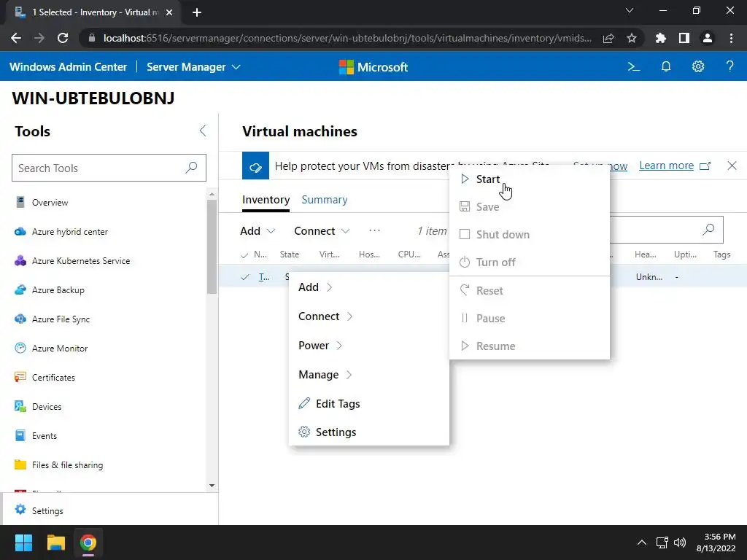This screenshot has width=747, height=560.
Task: Open the Power submenu item
Action: click(x=368, y=345)
